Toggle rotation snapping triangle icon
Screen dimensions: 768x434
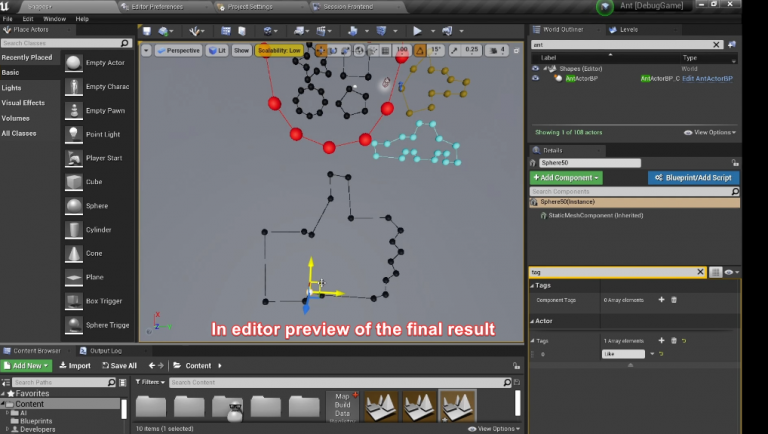(x=420, y=50)
